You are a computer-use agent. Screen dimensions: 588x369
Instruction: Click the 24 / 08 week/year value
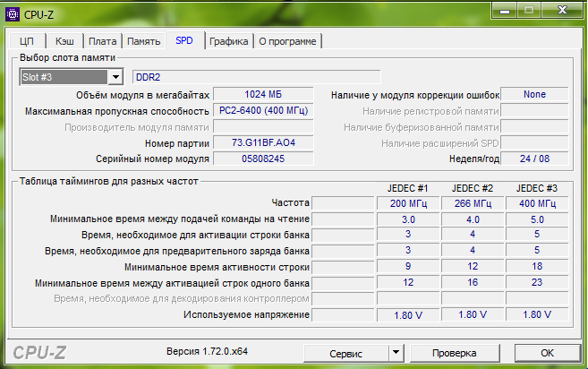click(535, 159)
